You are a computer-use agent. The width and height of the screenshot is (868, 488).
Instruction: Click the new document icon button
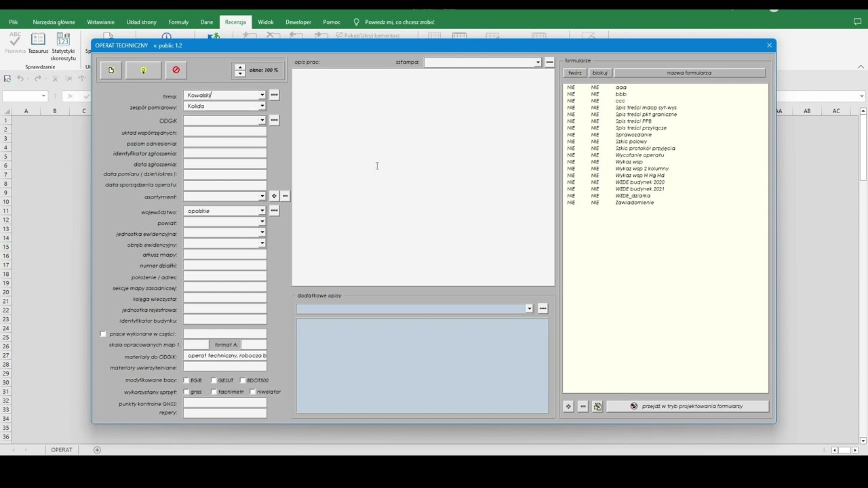coord(111,70)
